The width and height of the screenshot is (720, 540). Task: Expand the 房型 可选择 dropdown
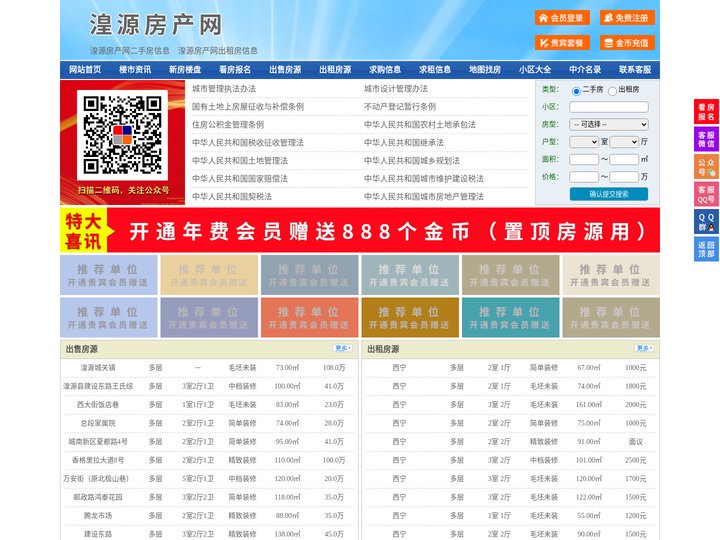pos(609,124)
